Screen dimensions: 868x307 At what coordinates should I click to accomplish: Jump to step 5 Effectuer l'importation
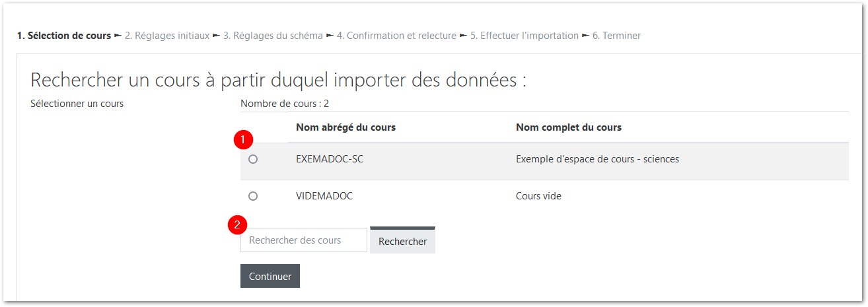click(524, 36)
